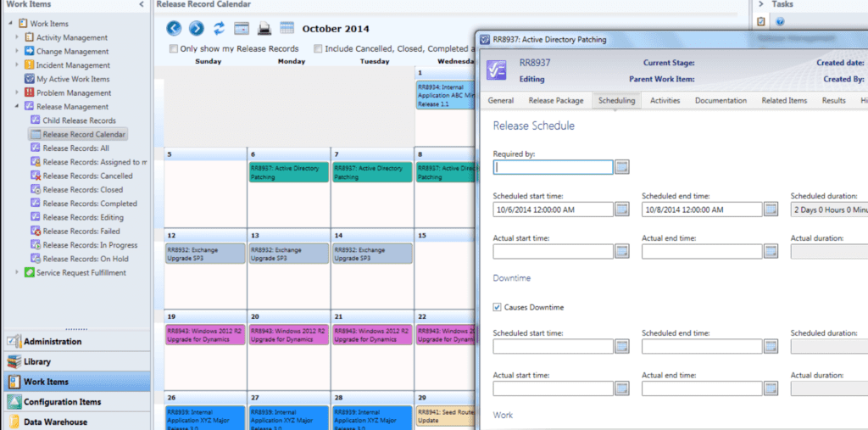Open date picker for Downtime Scheduled start time
868x430 pixels.
click(x=622, y=346)
